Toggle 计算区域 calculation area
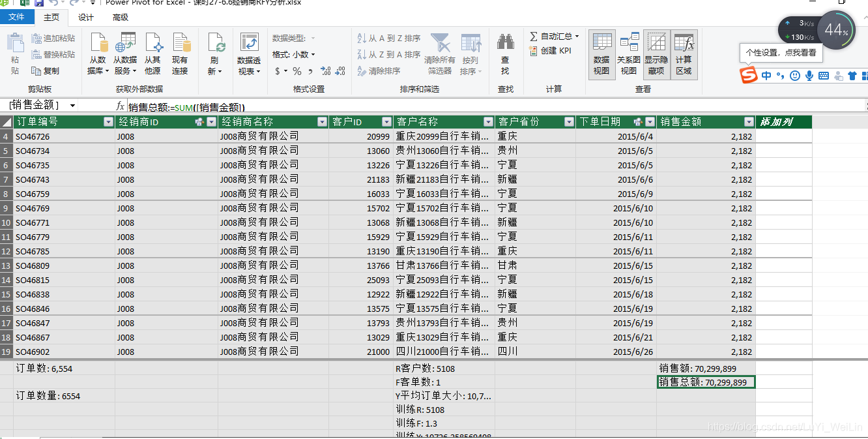 coord(684,55)
